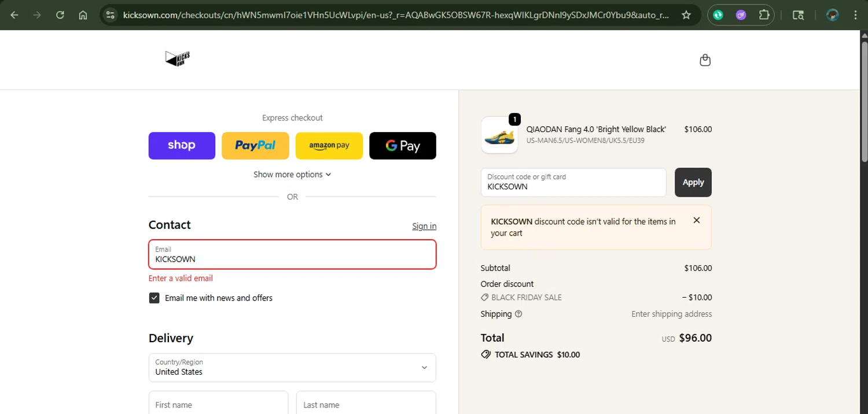Open the green circular extension icon
The image size is (868, 414).
click(718, 15)
